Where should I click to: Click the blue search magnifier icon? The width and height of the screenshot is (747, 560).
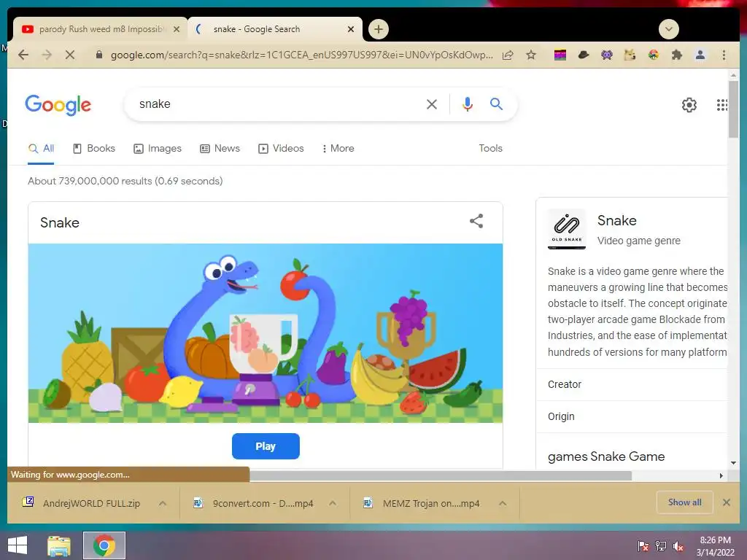click(496, 104)
